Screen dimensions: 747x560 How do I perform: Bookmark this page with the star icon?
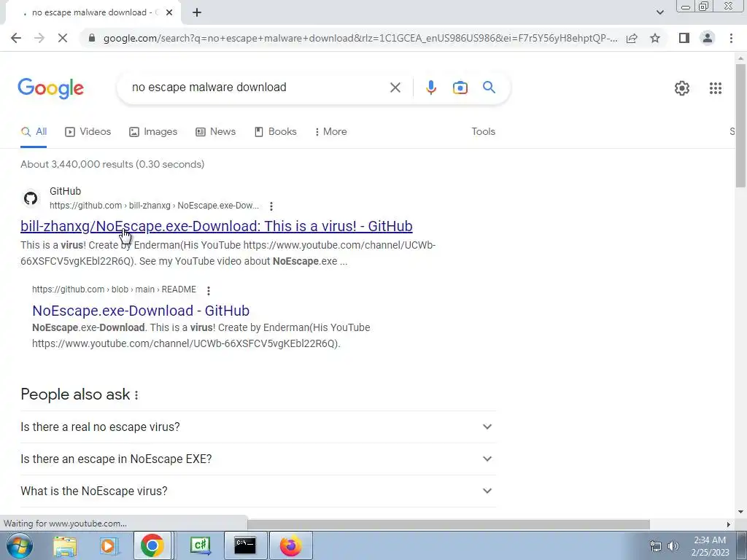tap(655, 38)
